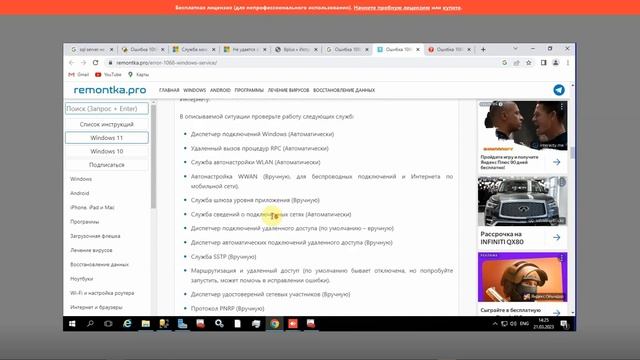Viewport: 640px width, 360px height.
Task: Open the WINDOWS menu item
Action: (195, 90)
